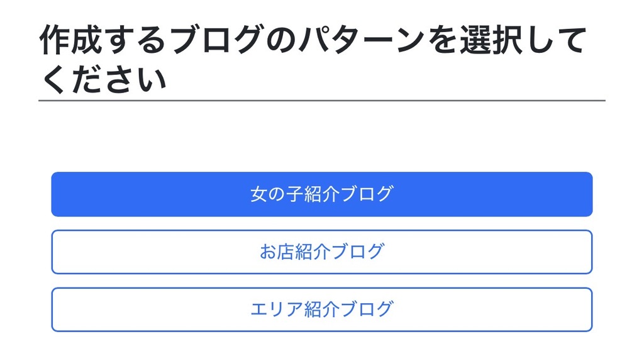Image resolution: width=644 pixels, height=363 pixels.
Task: Create a blog introducing the shop
Action: point(321,252)
